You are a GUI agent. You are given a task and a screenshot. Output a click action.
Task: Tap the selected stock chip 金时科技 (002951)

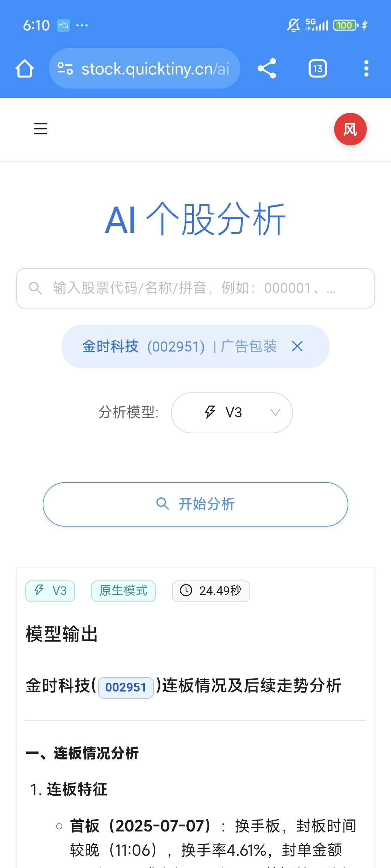[180, 346]
